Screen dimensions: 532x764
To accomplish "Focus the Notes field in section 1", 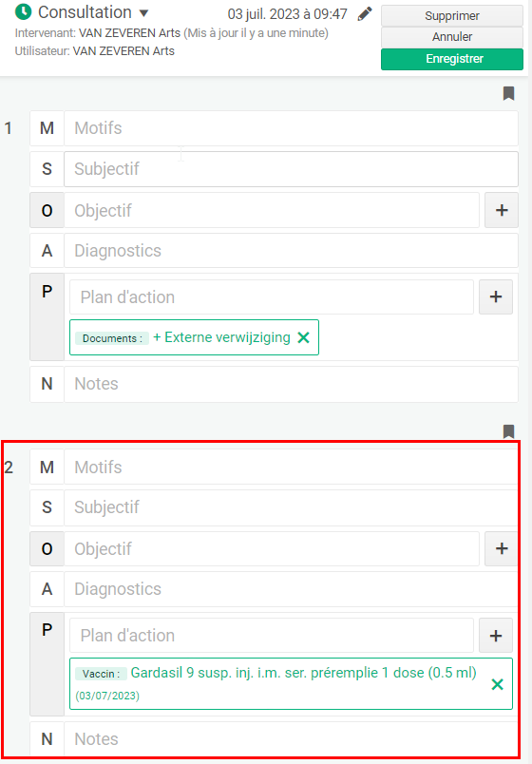I will pyautogui.click(x=291, y=384).
